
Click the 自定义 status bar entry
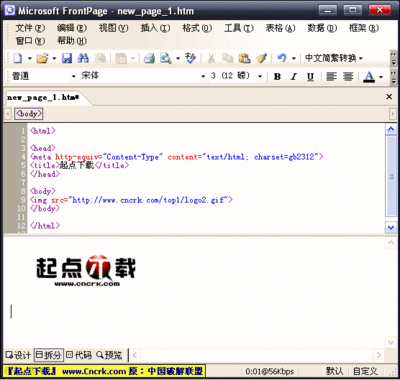click(x=365, y=371)
